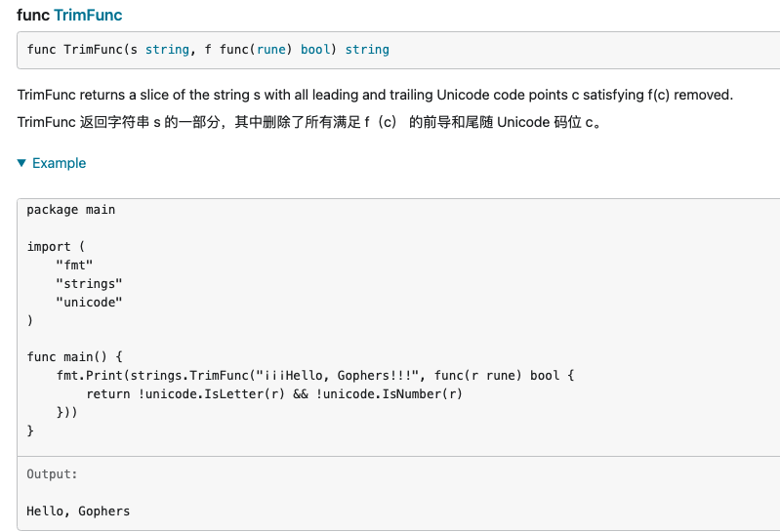Click the return !unicode.IsLetter code line
Viewport: 780px width, 532px height.
273,394
